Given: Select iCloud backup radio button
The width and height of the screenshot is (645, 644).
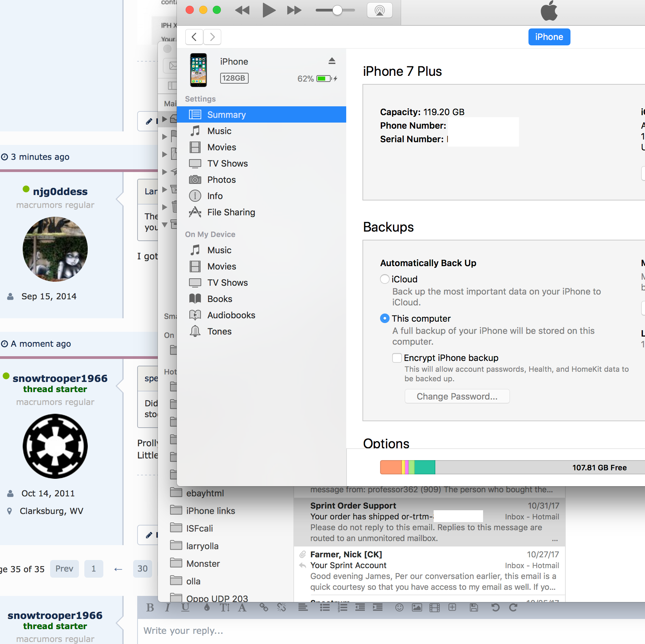Looking at the screenshot, I should (x=385, y=279).
